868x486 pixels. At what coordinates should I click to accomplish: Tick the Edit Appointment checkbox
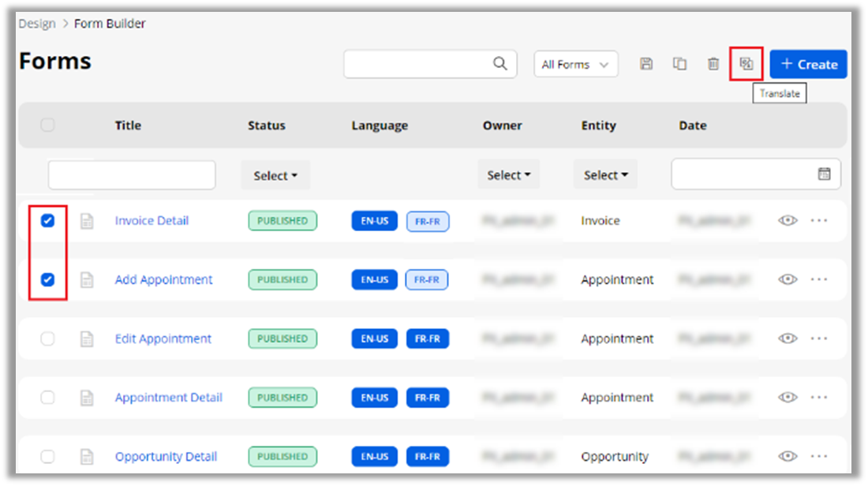pos(47,338)
